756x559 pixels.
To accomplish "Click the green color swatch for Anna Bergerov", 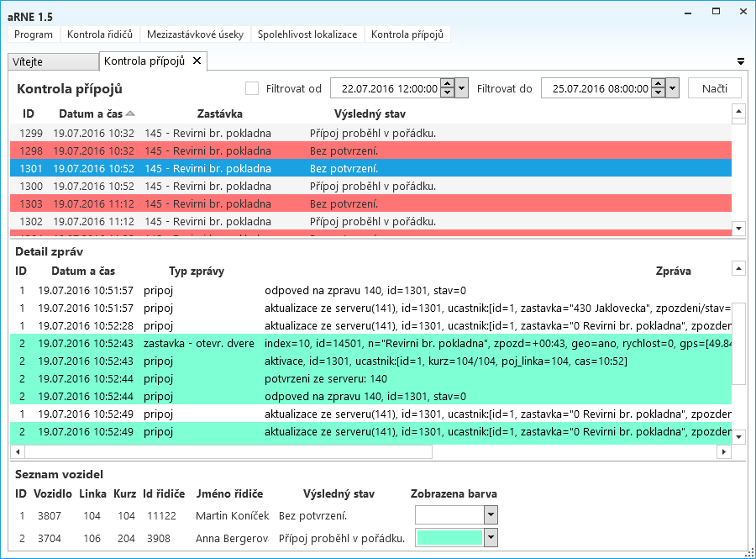I will 449,537.
